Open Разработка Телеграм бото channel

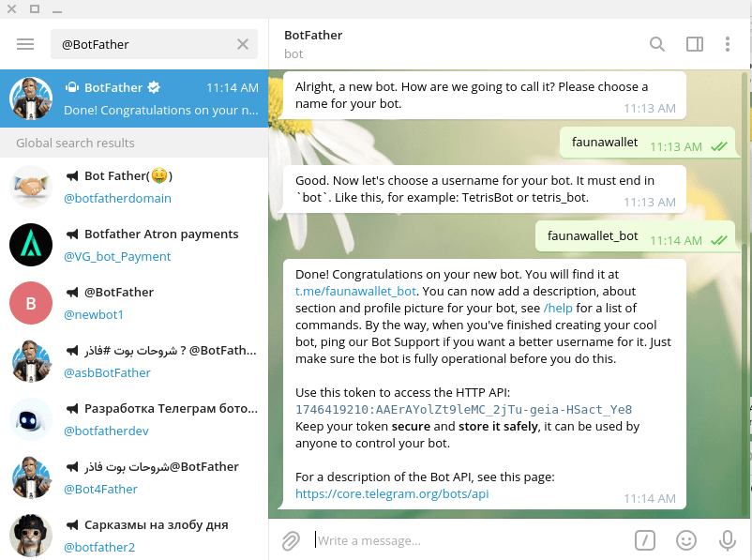134,419
